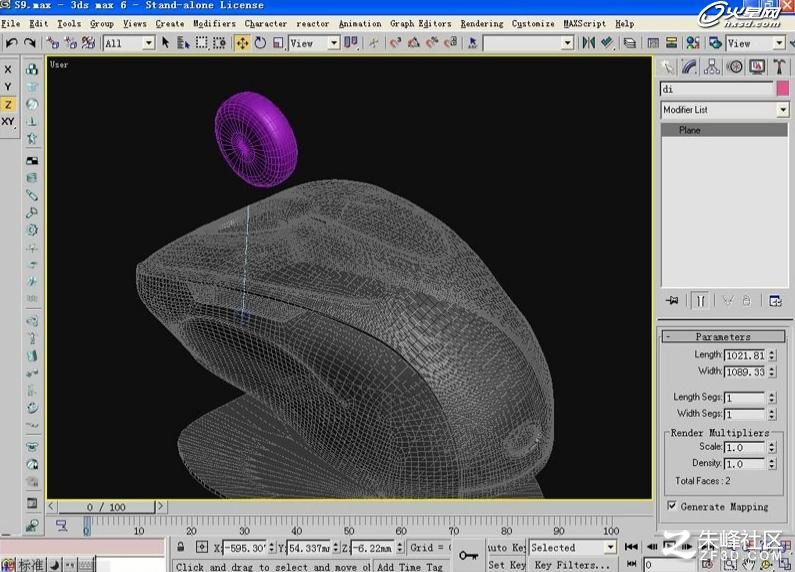The image size is (795, 572).
Task: Collapse the Parameters rollout
Action: (x=723, y=337)
